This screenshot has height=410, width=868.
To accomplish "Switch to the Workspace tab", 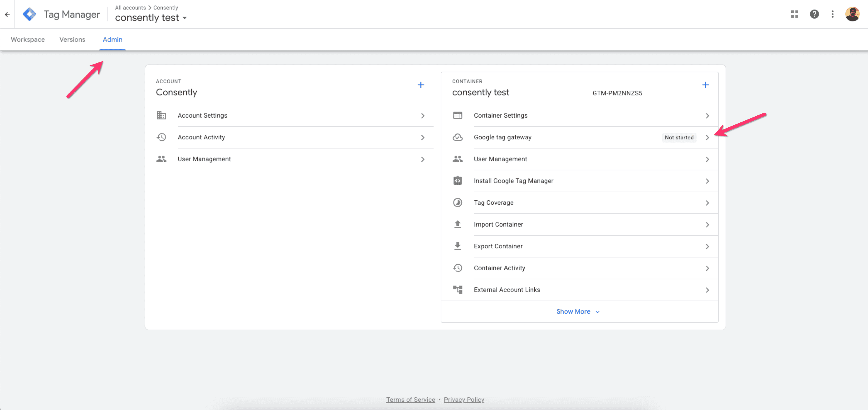I will (x=28, y=40).
